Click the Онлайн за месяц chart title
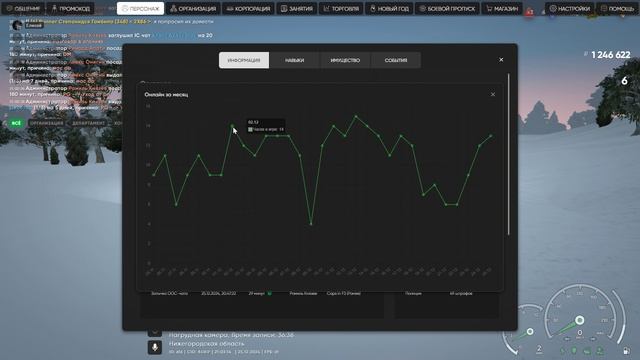 click(x=166, y=94)
